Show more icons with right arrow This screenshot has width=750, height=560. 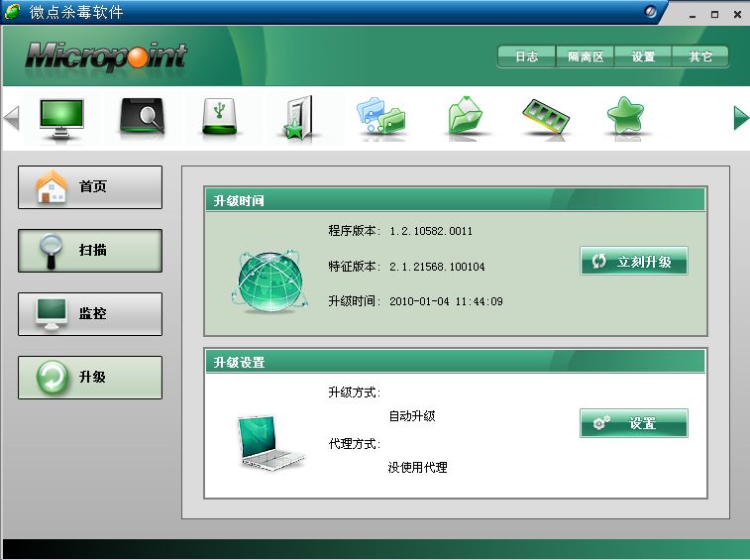(741, 118)
